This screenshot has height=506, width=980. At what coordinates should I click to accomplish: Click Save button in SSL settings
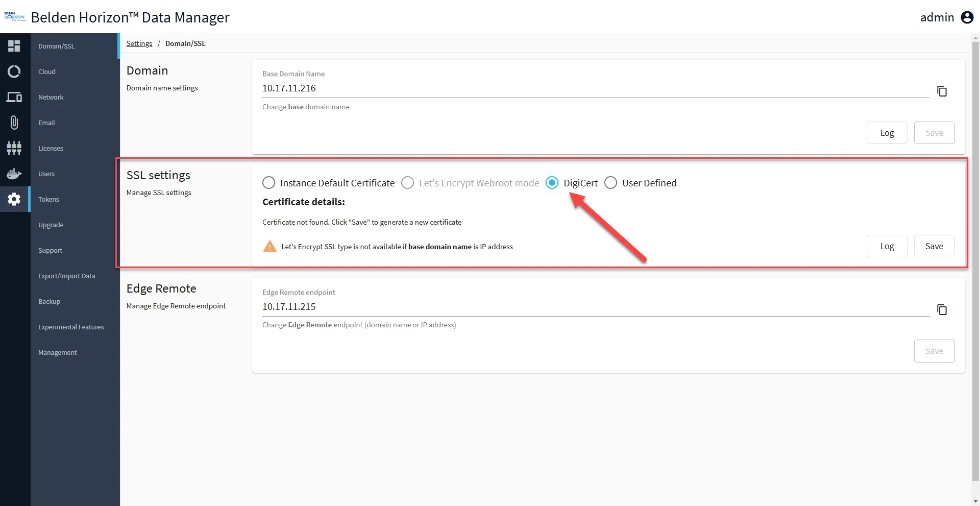click(934, 246)
